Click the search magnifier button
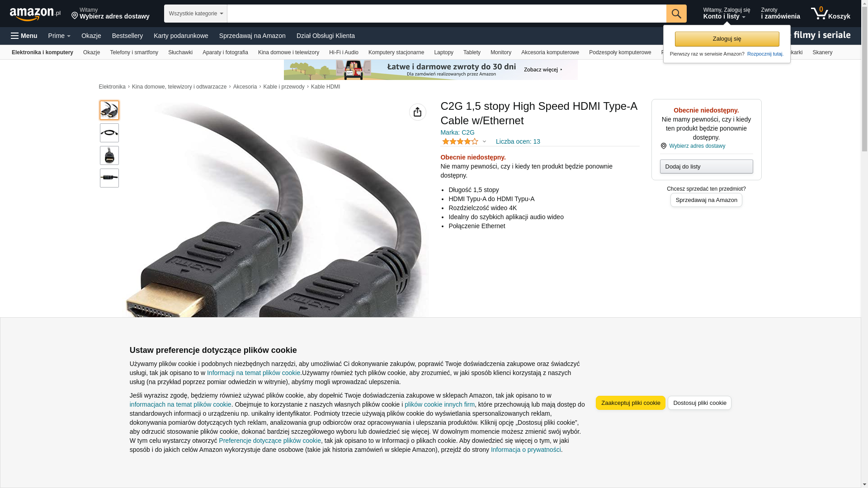This screenshot has width=868, height=488. point(676,14)
